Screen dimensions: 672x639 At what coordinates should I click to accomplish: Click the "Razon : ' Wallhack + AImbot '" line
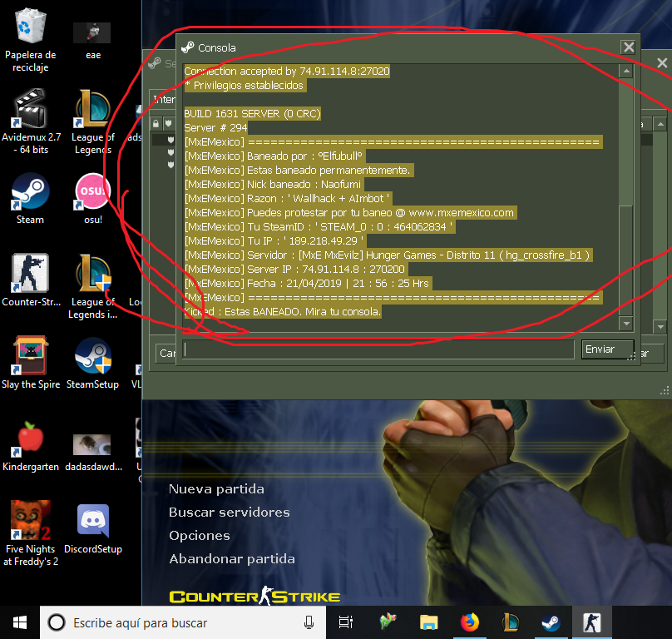pos(289,199)
